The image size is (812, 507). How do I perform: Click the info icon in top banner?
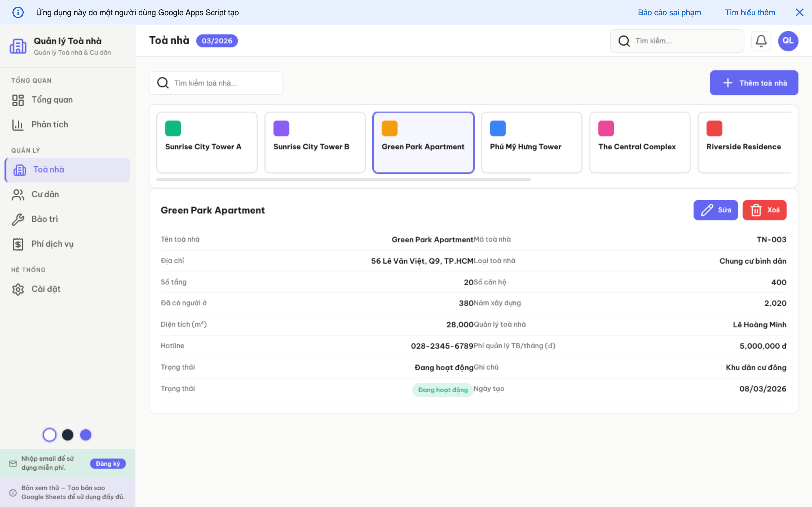pyautogui.click(x=18, y=12)
